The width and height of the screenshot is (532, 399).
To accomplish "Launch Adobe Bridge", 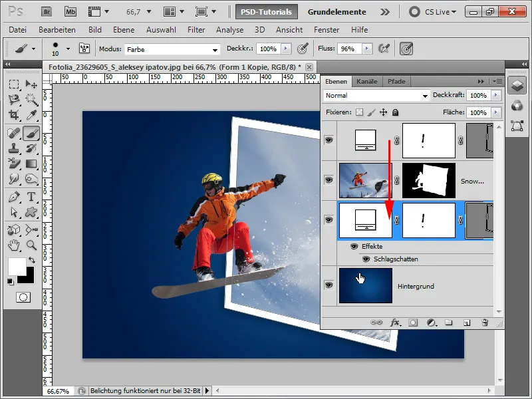I will (47, 12).
